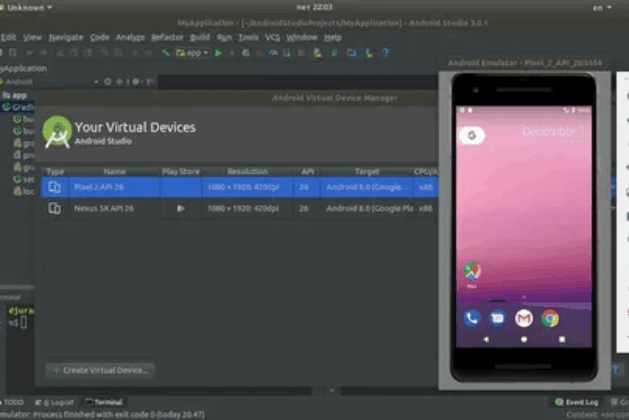Click the Play Store column header
Image resolution: width=629 pixels, height=420 pixels.
(181, 171)
